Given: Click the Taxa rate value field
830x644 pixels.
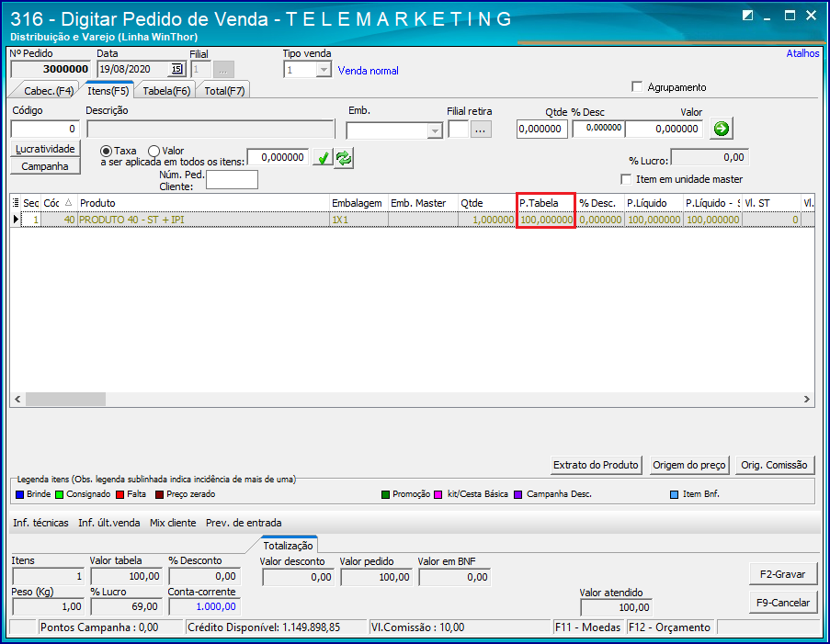Looking at the screenshot, I should pos(278,157).
